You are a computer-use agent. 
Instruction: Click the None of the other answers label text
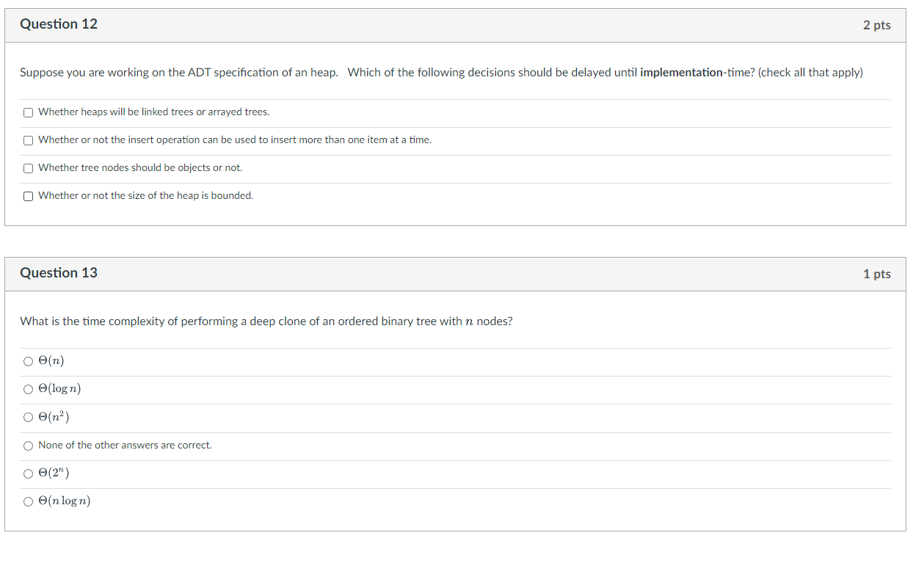tap(125, 446)
